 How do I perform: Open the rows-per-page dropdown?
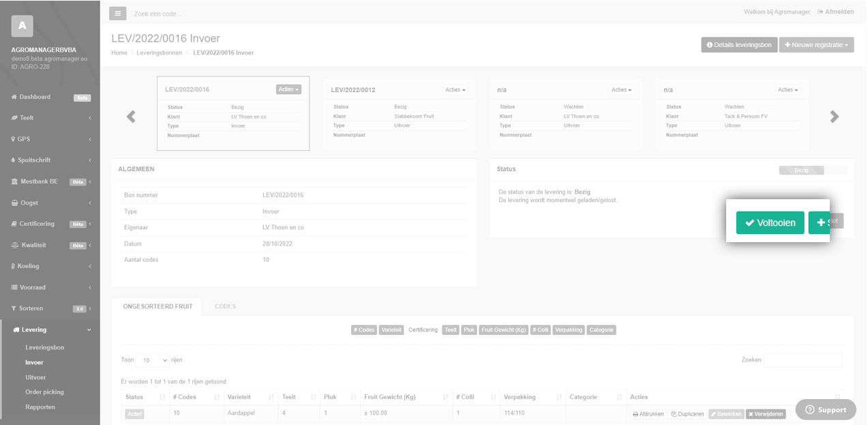coord(153,360)
